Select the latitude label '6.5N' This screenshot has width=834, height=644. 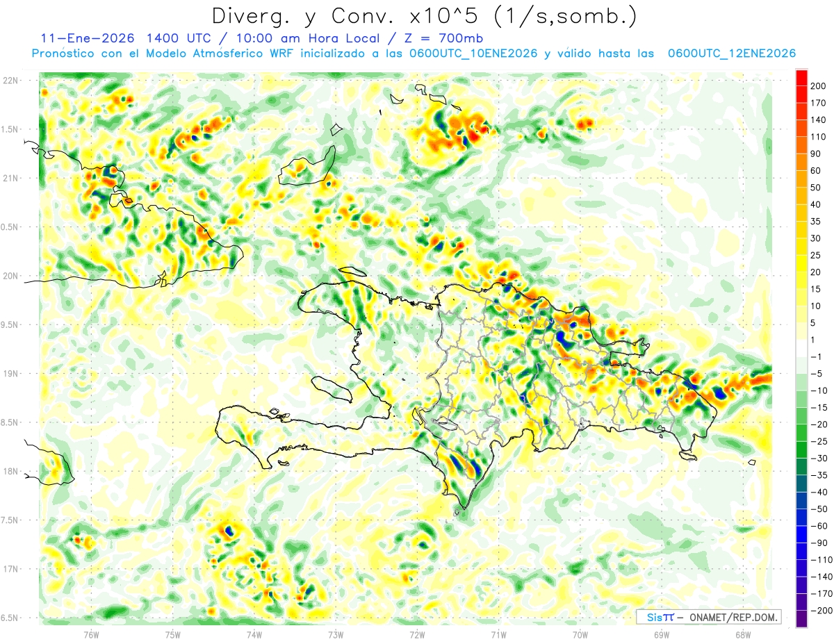coord(10,618)
